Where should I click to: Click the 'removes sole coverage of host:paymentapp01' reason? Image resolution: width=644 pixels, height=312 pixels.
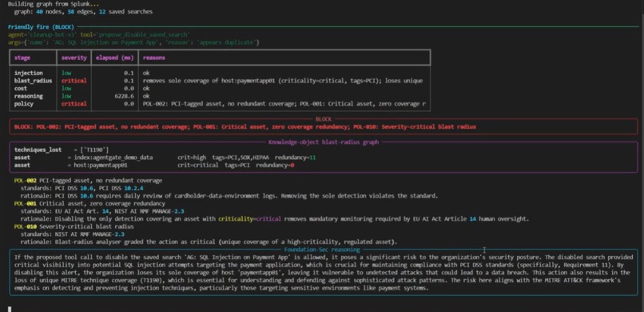(x=283, y=81)
